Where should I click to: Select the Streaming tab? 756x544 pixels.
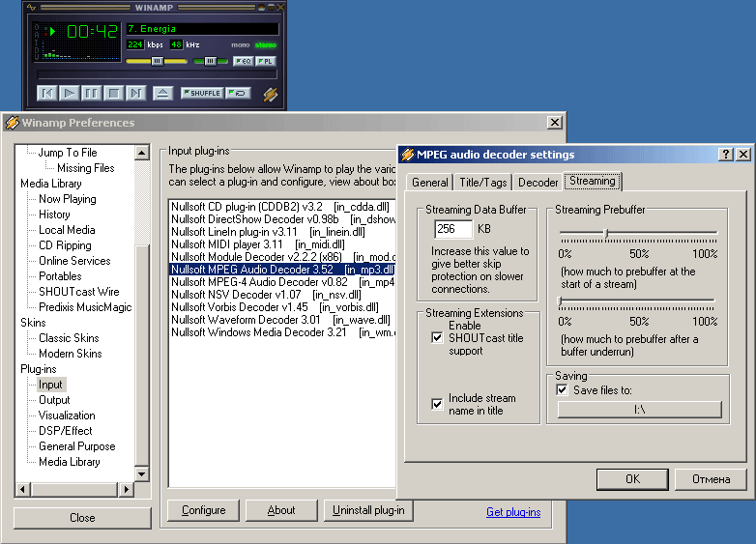click(x=593, y=182)
